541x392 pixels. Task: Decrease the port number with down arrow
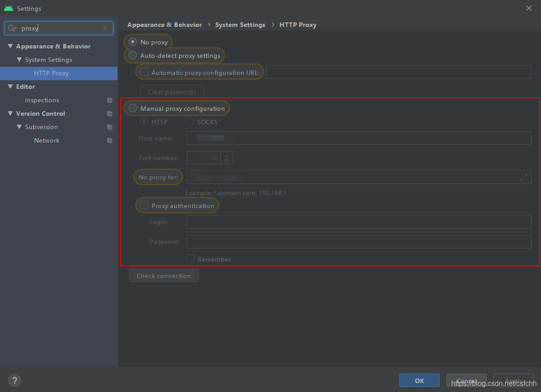tap(227, 161)
